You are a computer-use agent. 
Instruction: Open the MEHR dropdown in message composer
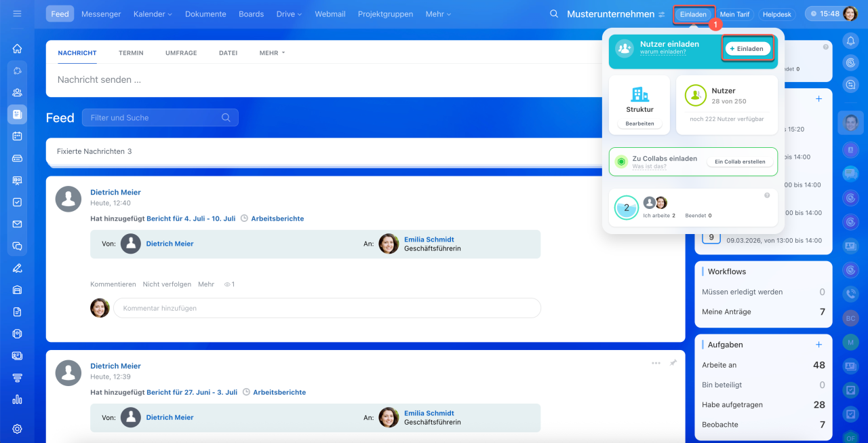272,53
